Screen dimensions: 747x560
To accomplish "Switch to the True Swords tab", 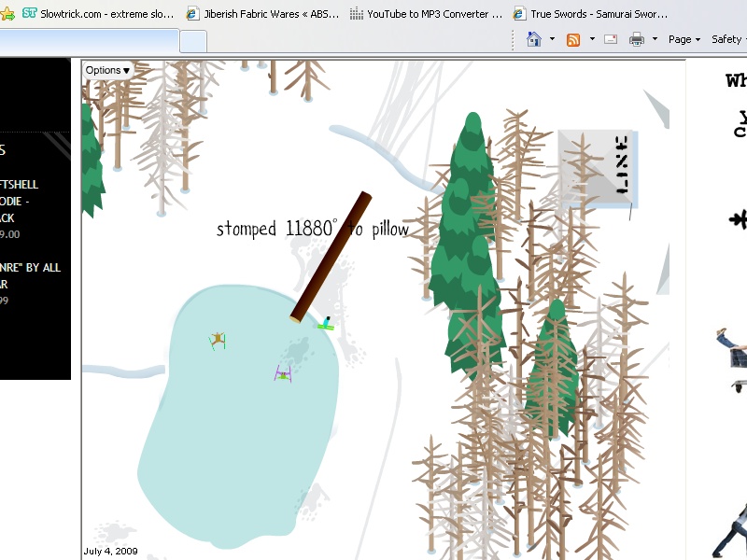I will [x=590, y=14].
